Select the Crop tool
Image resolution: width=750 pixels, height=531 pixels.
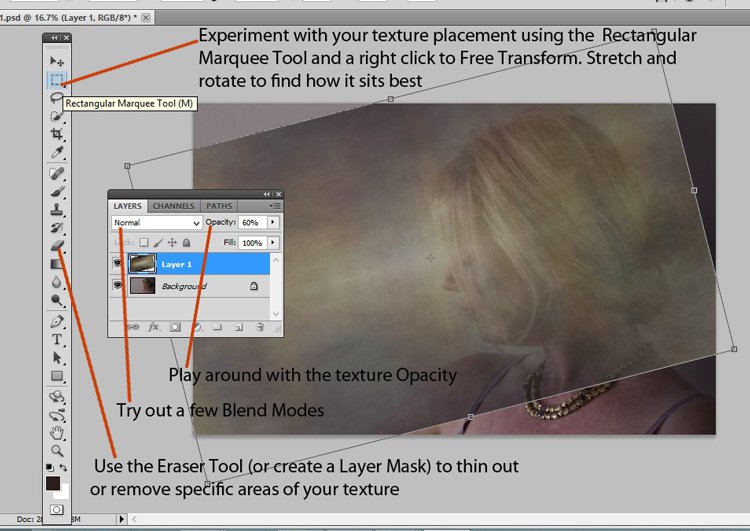(57, 134)
